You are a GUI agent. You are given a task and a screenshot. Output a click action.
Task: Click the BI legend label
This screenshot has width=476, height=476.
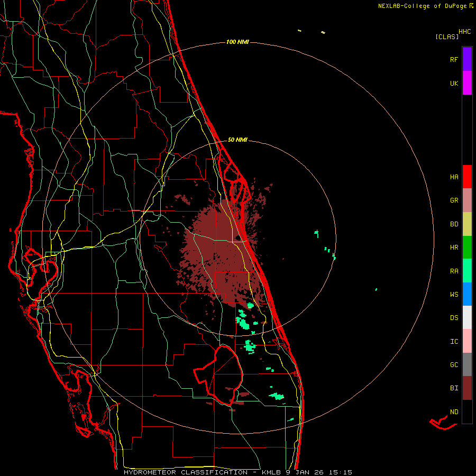click(454, 388)
